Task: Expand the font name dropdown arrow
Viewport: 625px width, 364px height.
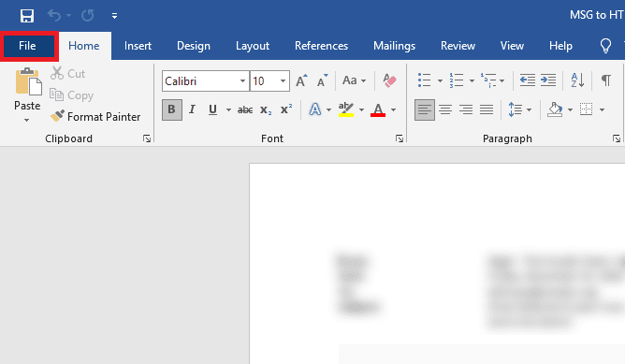Action: tap(242, 80)
